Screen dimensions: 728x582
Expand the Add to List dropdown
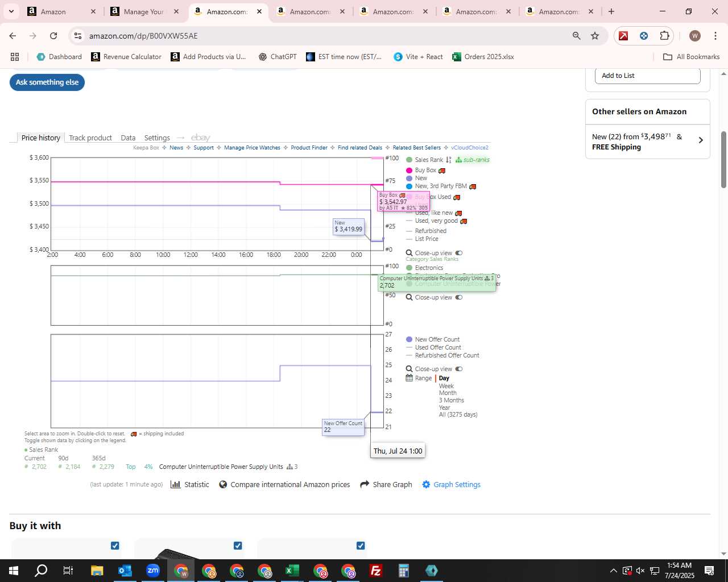click(648, 76)
